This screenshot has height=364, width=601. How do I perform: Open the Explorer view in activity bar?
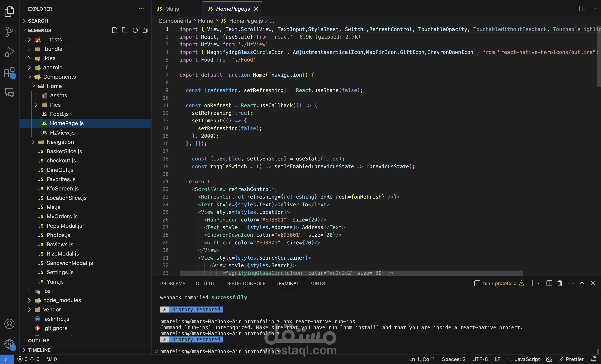tap(9, 11)
